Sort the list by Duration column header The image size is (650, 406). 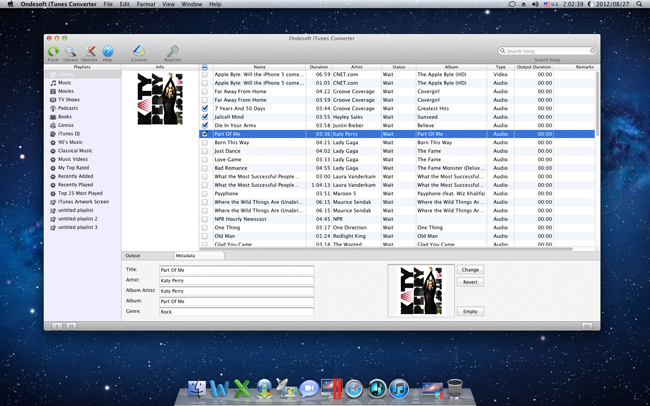coord(318,67)
